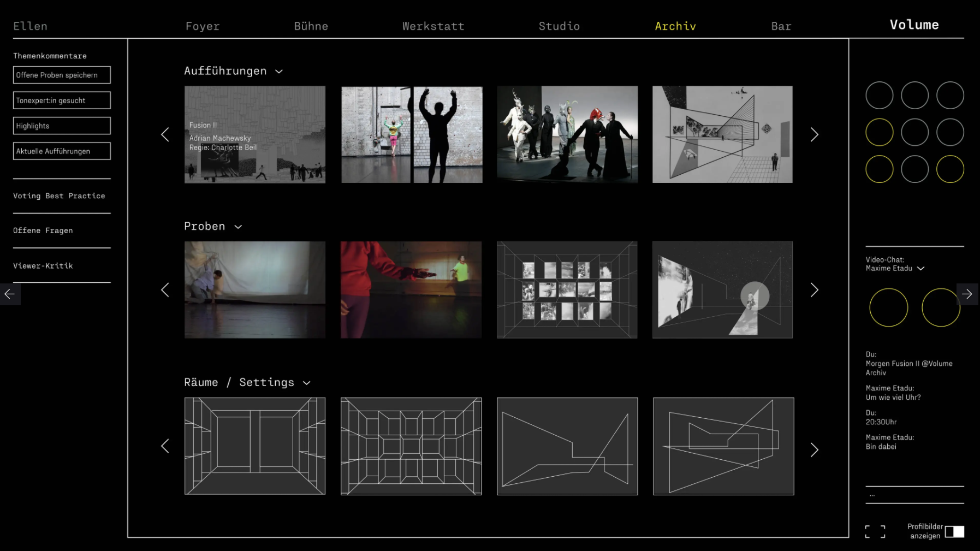Select the bottom-right yellow profile circle

click(950, 169)
